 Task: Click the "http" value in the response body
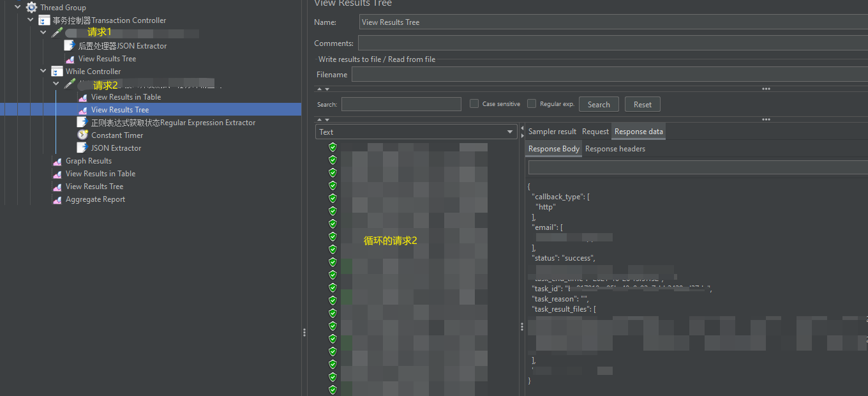546,207
